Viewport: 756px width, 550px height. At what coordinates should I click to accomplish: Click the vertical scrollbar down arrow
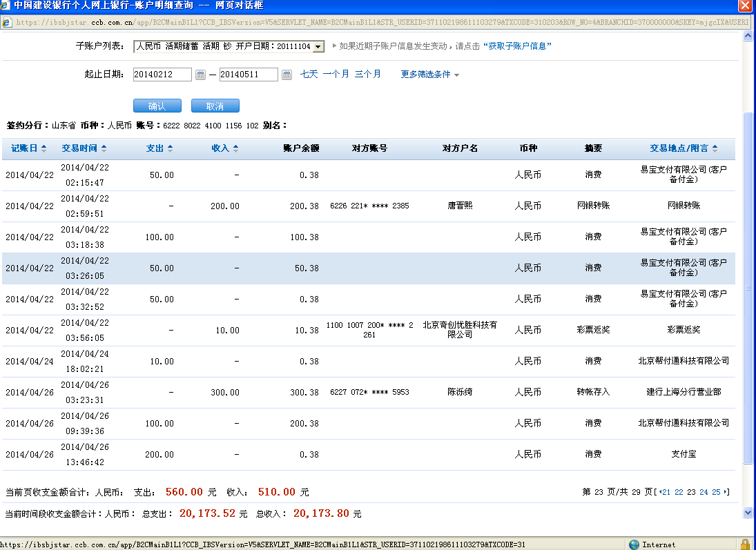pyautogui.click(x=748, y=513)
